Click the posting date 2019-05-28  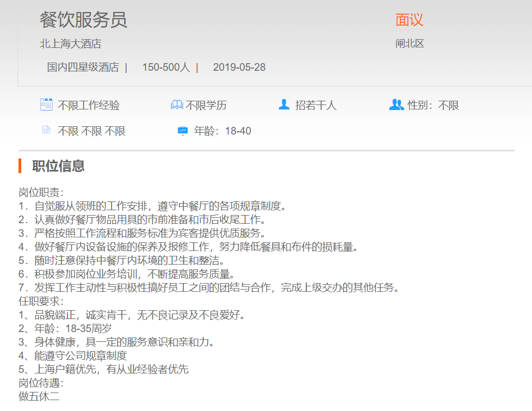pos(239,68)
